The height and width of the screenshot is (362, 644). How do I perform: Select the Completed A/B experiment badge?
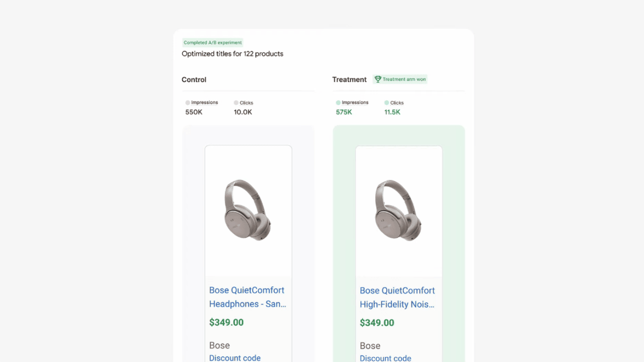point(213,43)
